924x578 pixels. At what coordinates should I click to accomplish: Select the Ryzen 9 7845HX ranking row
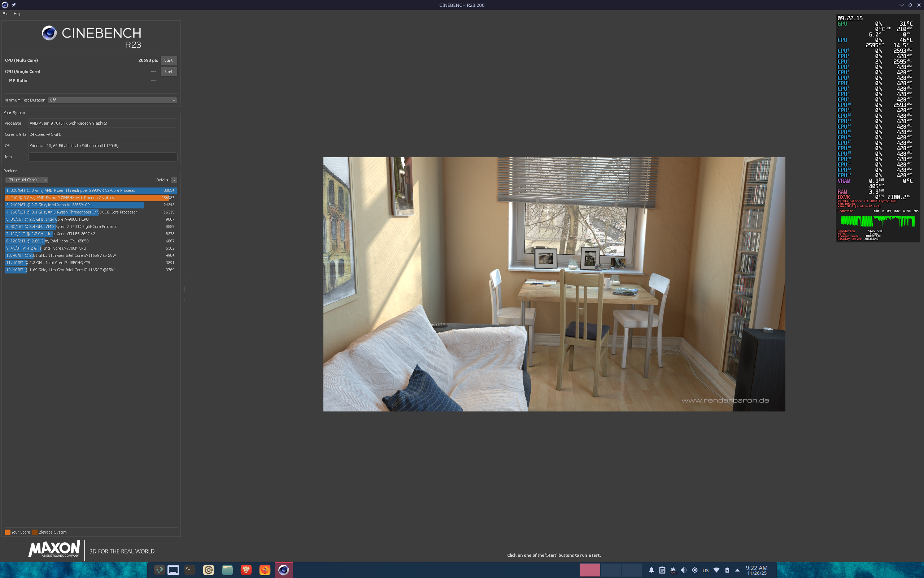point(91,198)
